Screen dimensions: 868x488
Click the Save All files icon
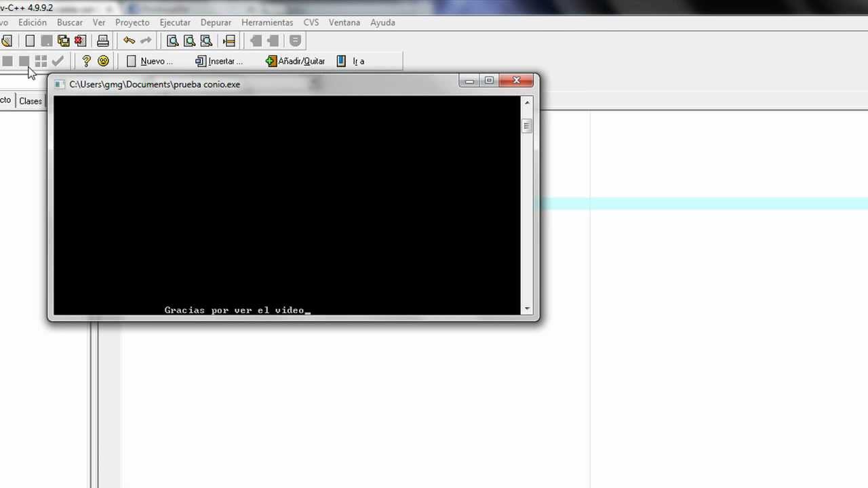point(64,41)
